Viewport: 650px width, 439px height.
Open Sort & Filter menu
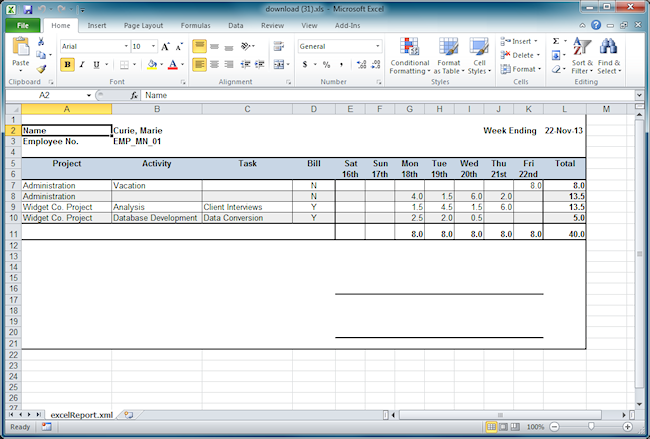click(x=582, y=56)
